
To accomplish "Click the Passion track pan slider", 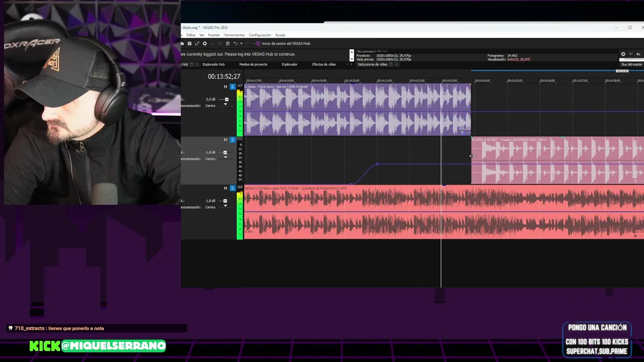I will tap(225, 158).
